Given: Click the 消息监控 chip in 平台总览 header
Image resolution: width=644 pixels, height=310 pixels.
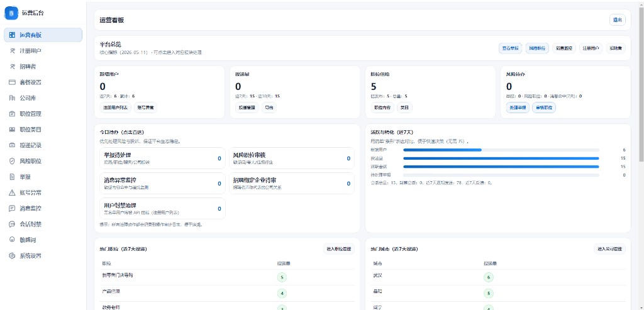Looking at the screenshot, I should tap(564, 48).
